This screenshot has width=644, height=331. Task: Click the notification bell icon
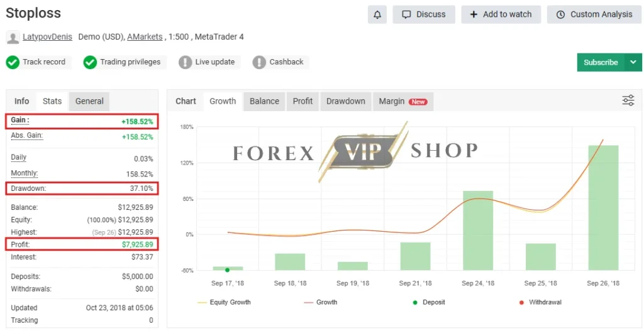377,14
